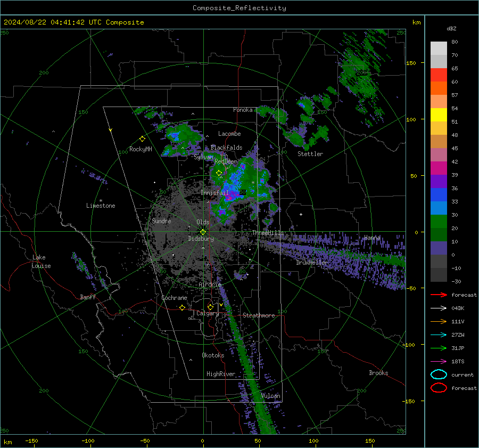The width and height of the screenshot is (479, 448).
Task: Click the yellow swatch between 54 and 51 dBZ
Action: click(439, 115)
